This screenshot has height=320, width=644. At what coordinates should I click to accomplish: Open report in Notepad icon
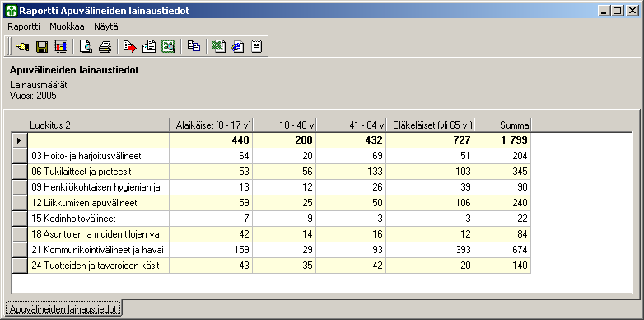point(257,46)
